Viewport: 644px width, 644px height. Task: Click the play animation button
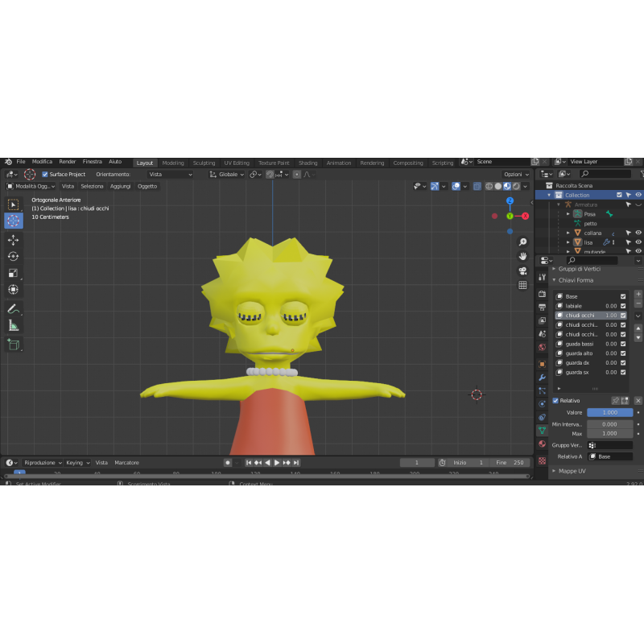pos(277,463)
